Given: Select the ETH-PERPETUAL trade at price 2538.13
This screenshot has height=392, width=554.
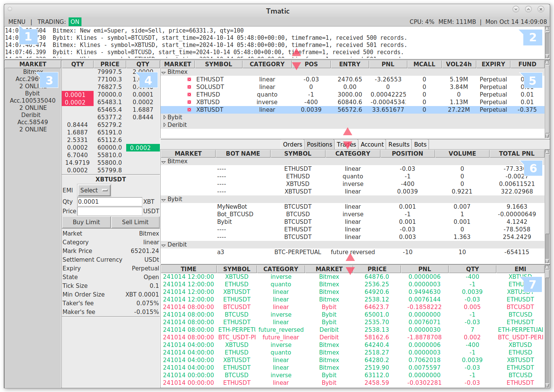Looking at the screenshot, I should tap(353, 330).
